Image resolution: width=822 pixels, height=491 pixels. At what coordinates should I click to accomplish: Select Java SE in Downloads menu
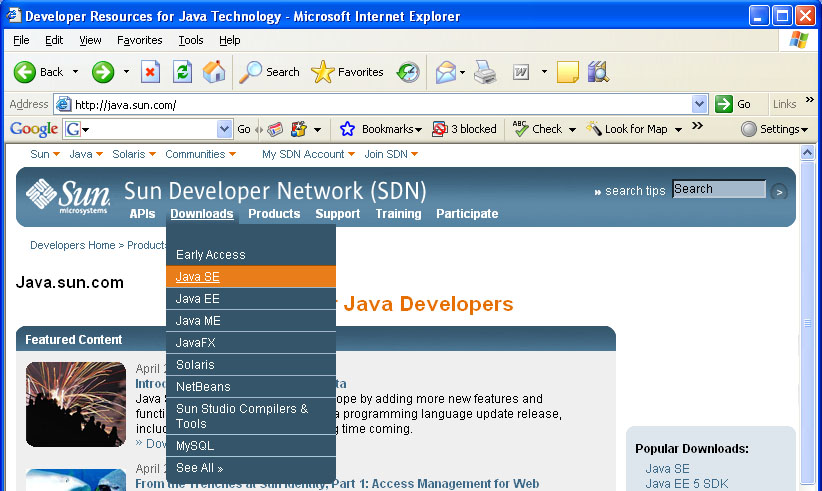pyautogui.click(x=251, y=277)
